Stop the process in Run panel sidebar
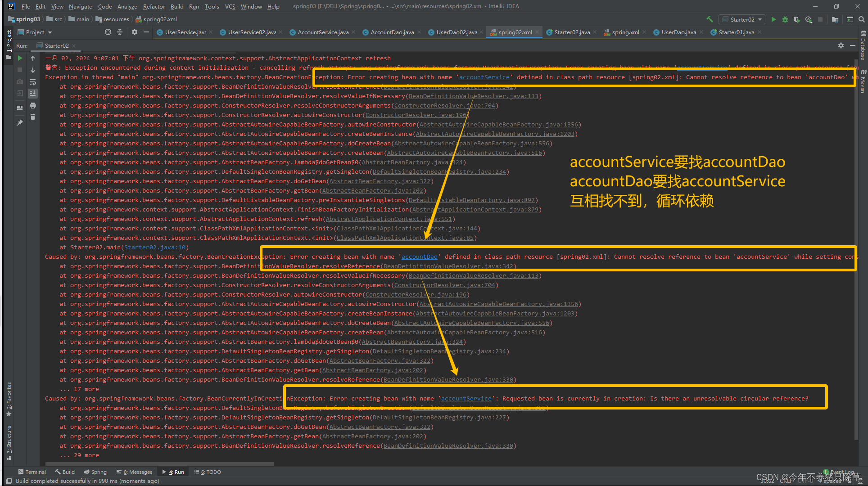This screenshot has height=486, width=868. (20, 70)
